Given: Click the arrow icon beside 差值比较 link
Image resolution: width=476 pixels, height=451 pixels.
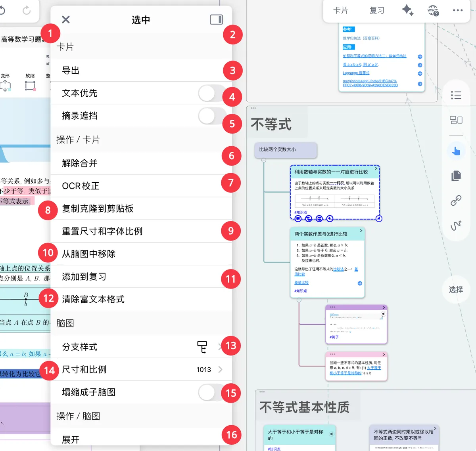Looking at the screenshot, I should [360, 283].
